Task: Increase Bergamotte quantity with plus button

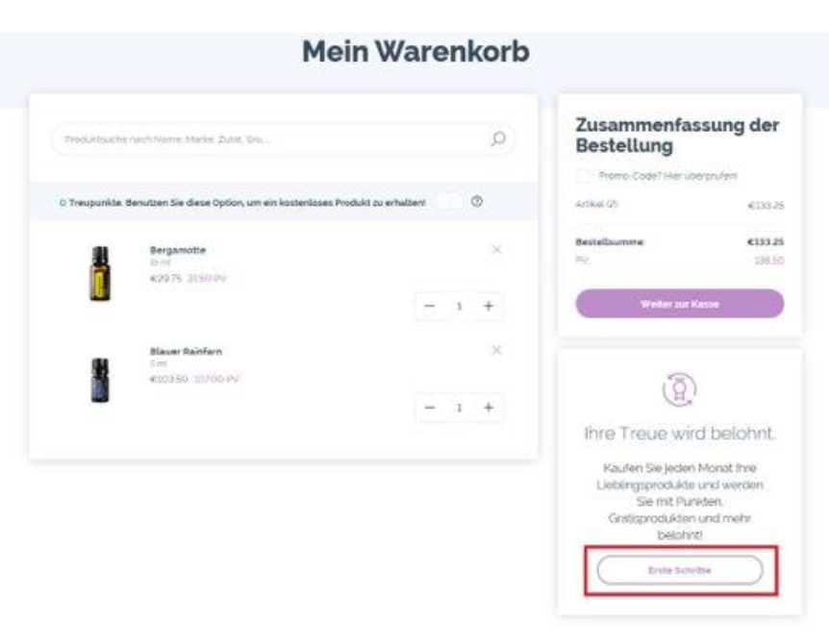Action: pos(489,306)
